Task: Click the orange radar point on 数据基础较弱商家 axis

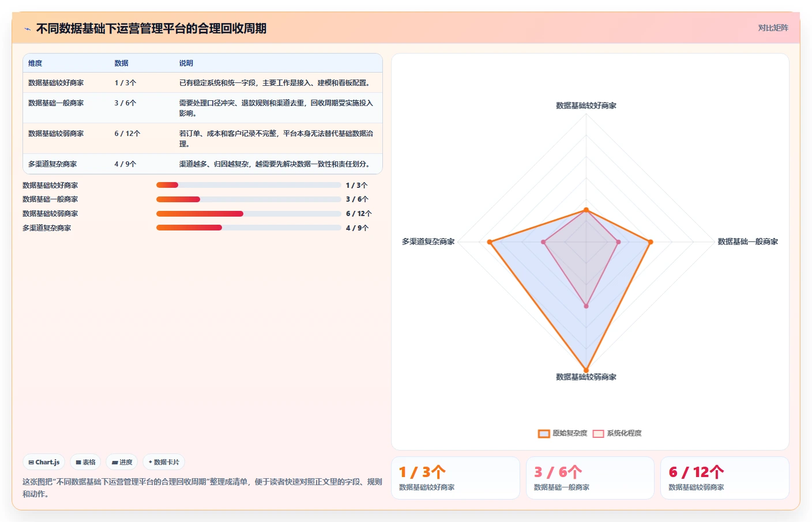Action: click(586, 370)
